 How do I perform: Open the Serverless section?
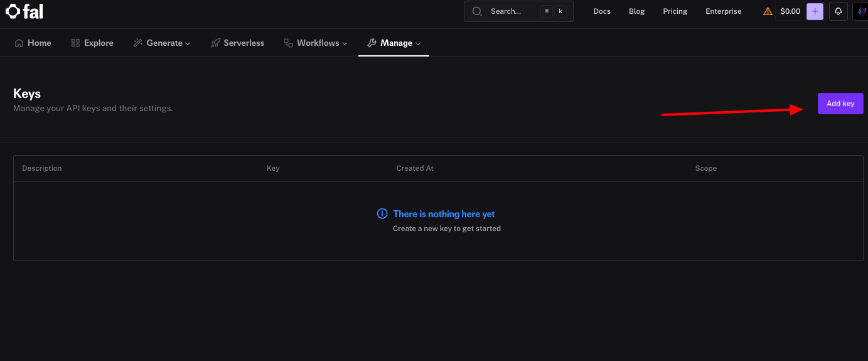point(237,43)
